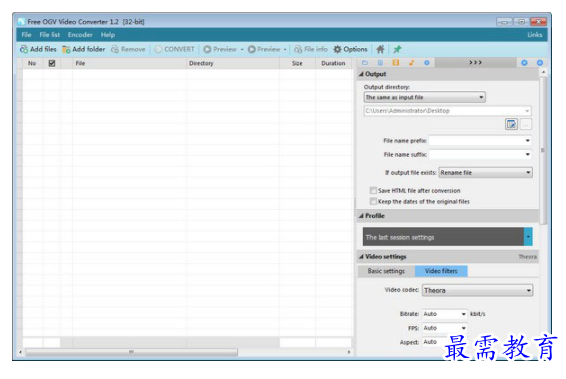Open the Video codec dropdown

(477, 290)
